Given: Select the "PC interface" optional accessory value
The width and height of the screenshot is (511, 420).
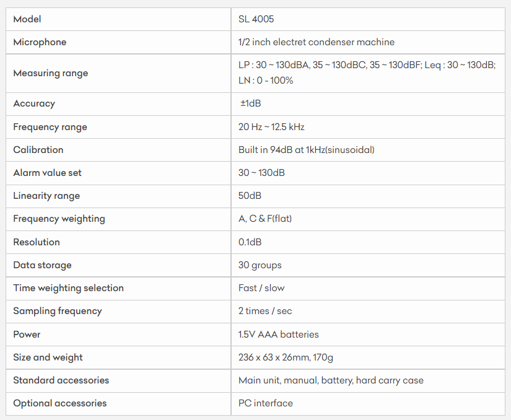Looking at the screenshot, I should tap(266, 403).
